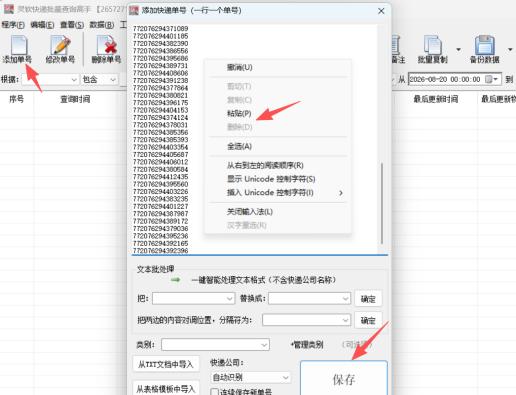The width and height of the screenshot is (516, 395).
Task: Open the 编辑(E) menu in main window
Action: click(x=42, y=25)
